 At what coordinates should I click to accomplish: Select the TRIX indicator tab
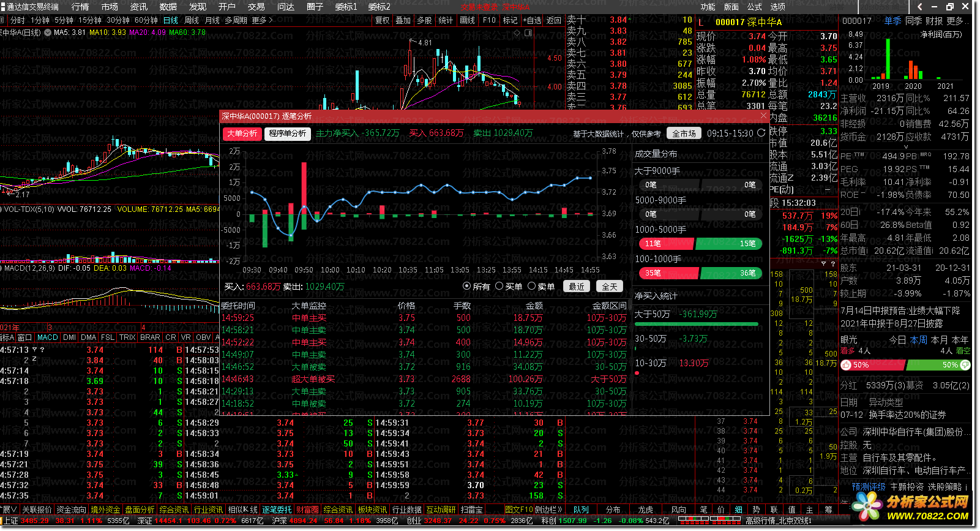[127, 337]
